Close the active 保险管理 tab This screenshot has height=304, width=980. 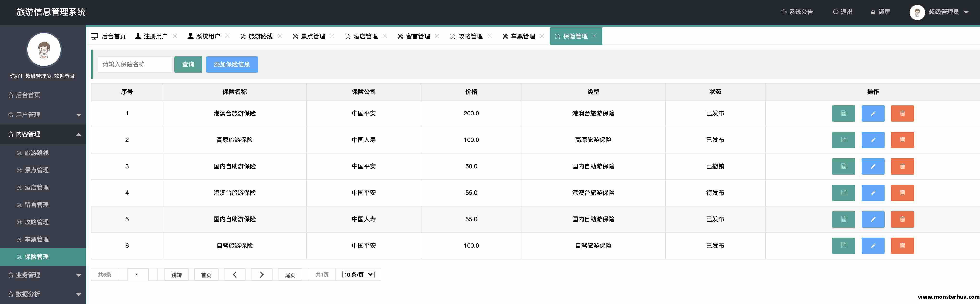pos(595,36)
